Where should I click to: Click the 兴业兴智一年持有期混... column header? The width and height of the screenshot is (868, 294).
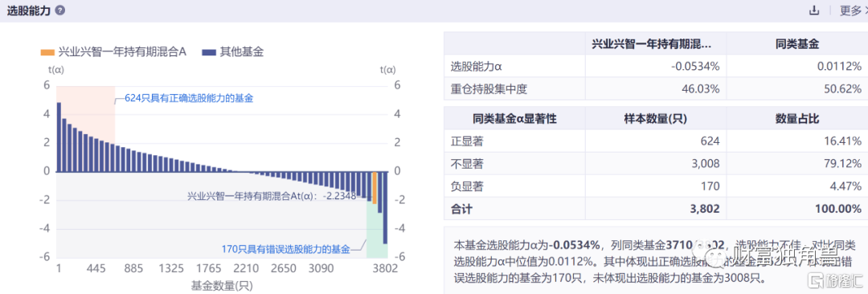(656, 43)
